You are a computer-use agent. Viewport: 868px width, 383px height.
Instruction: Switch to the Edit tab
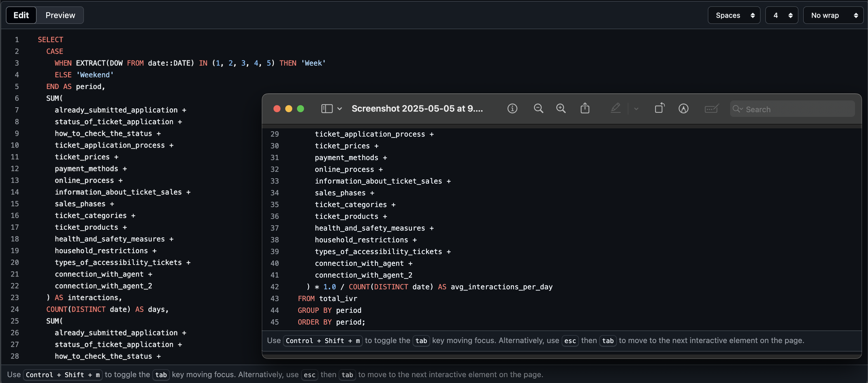tap(21, 15)
